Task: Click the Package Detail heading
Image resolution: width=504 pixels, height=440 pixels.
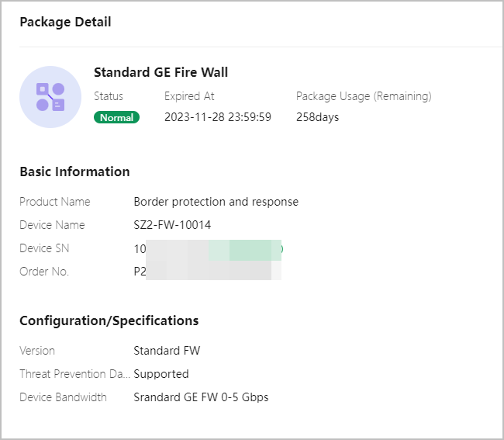Action: pyautogui.click(x=65, y=22)
